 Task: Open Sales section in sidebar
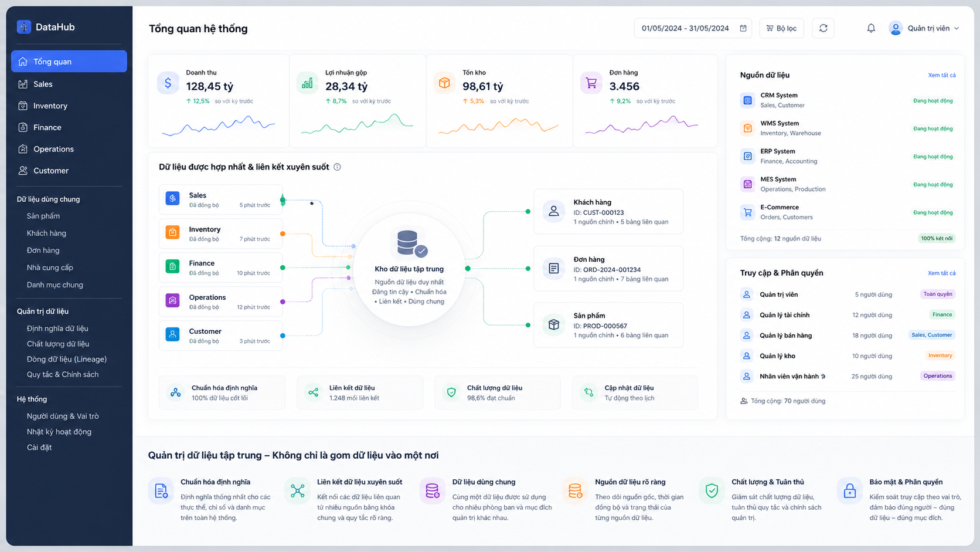69,84
